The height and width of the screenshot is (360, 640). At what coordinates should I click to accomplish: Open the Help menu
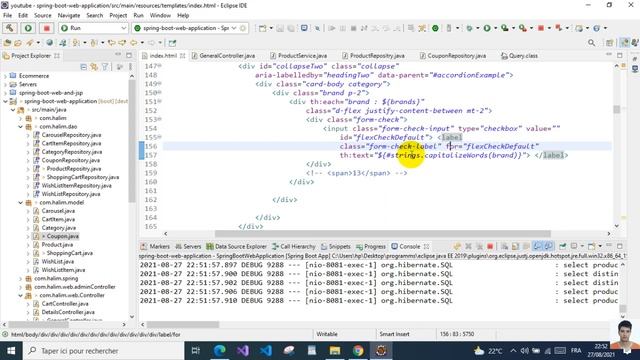click(183, 15)
